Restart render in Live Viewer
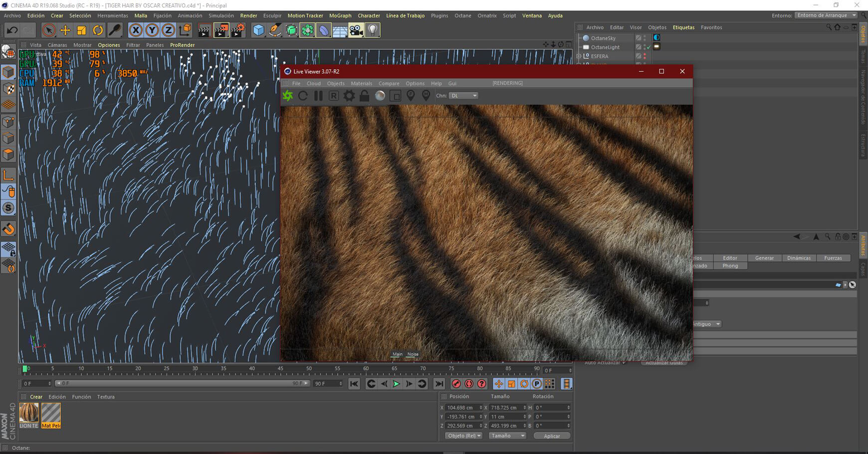868x454 pixels. point(303,96)
